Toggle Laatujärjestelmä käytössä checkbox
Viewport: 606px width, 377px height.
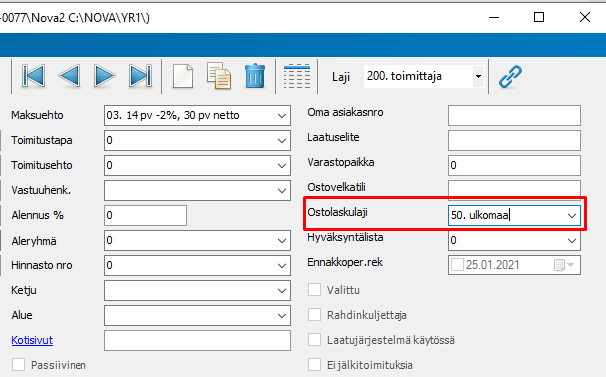(314, 340)
